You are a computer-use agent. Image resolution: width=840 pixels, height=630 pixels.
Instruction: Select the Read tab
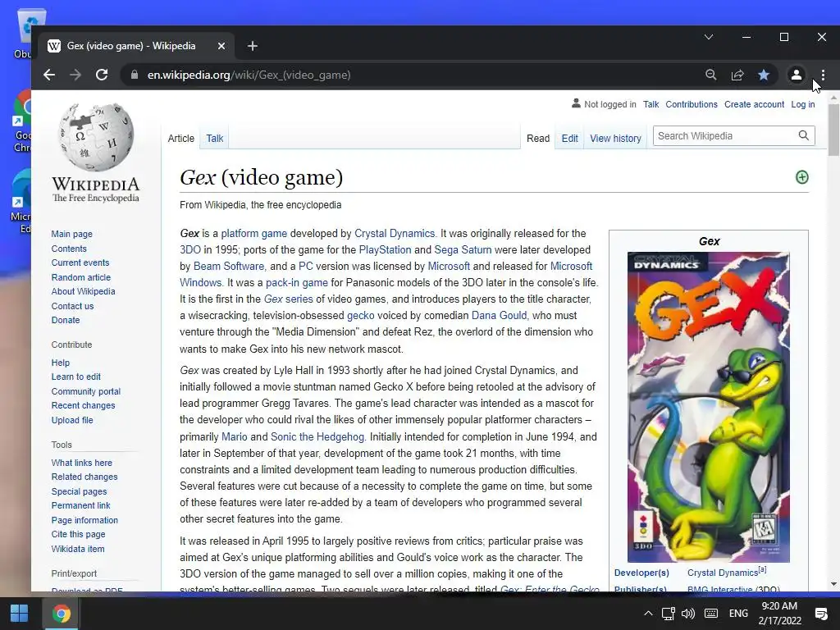[538, 138]
